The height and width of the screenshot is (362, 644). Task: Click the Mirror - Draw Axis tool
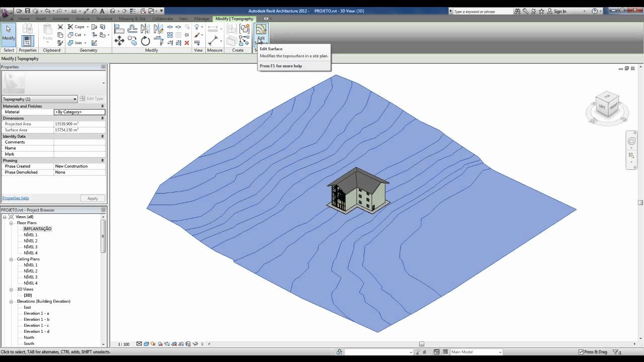[158, 29]
